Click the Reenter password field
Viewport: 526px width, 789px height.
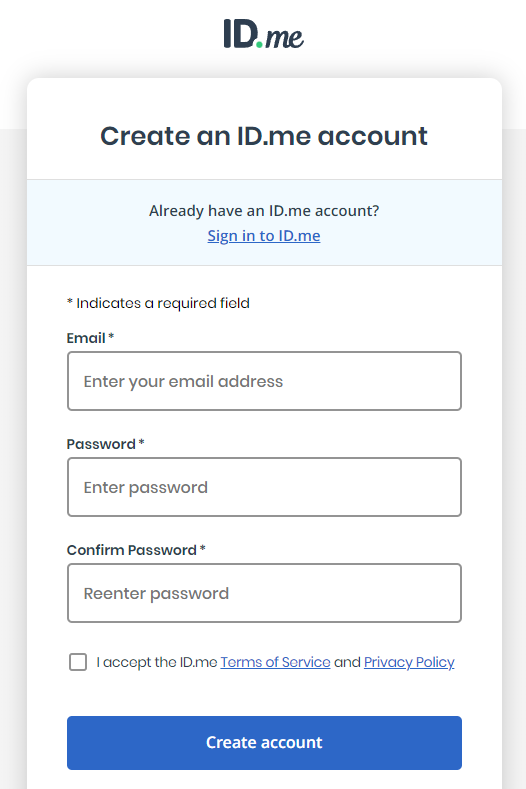tap(264, 593)
